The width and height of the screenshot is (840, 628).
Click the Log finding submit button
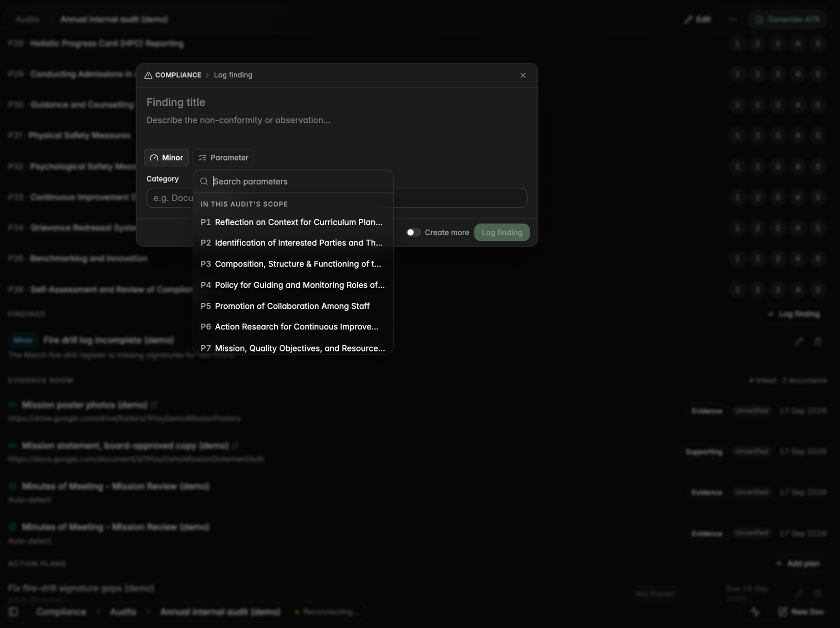coord(502,232)
